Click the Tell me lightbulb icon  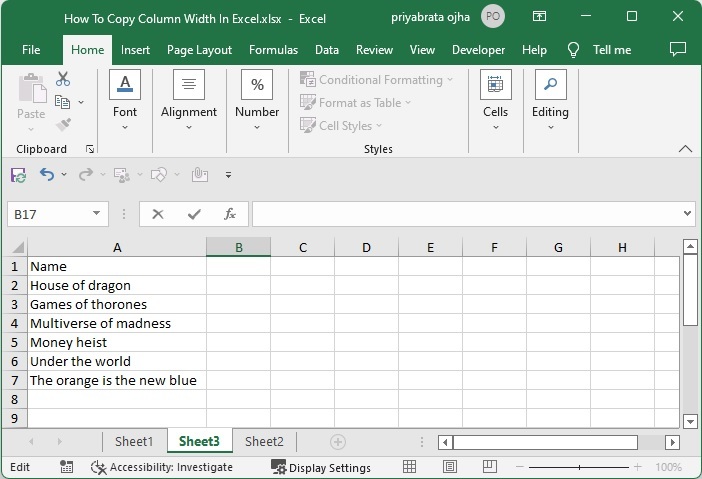click(573, 50)
